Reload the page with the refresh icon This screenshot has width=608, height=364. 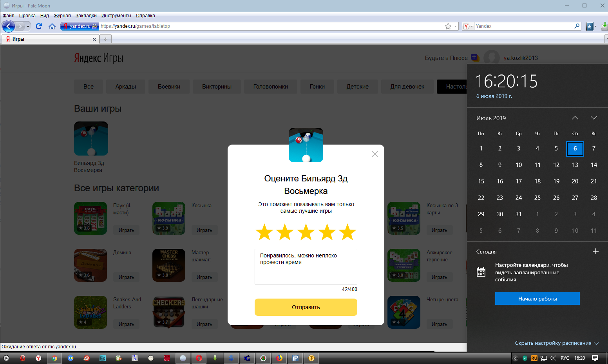point(39,26)
